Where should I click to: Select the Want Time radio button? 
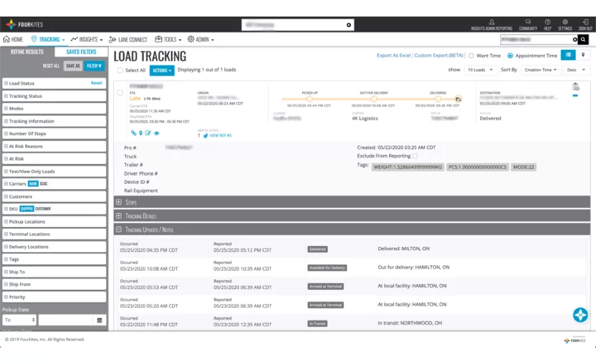(x=472, y=56)
